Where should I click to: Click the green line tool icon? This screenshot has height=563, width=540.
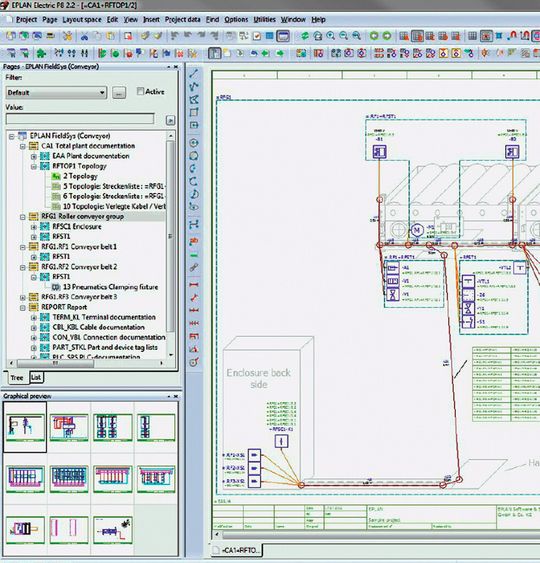coord(194,255)
